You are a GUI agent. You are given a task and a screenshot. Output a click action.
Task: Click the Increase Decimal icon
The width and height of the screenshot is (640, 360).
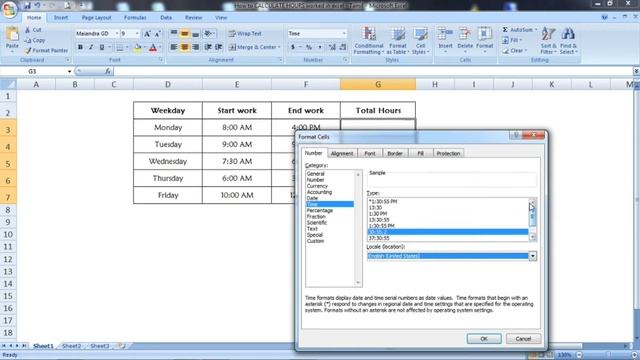332,47
